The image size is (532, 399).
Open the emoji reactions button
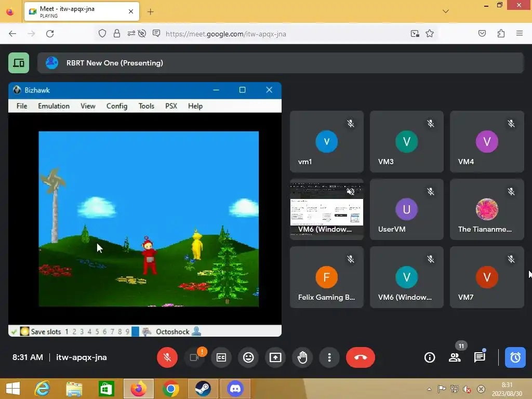(x=248, y=357)
